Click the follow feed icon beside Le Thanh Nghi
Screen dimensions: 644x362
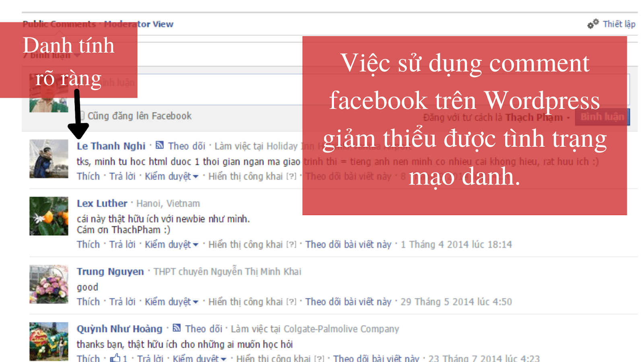160,145
